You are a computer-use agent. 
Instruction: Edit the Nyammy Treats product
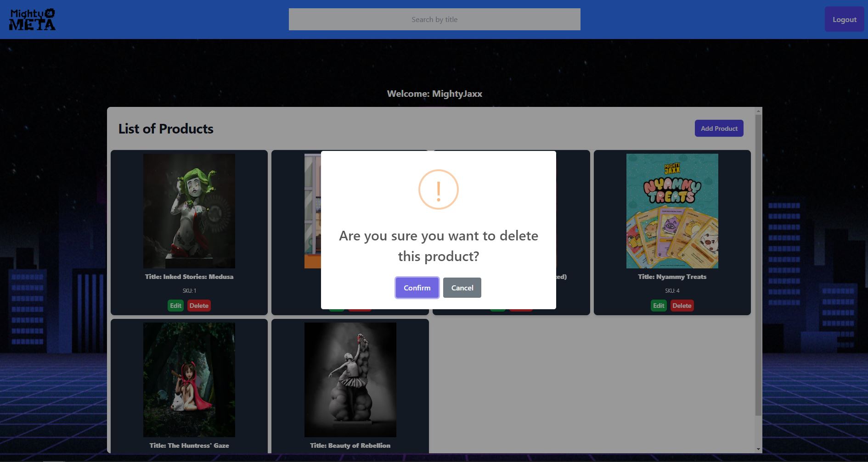click(659, 306)
